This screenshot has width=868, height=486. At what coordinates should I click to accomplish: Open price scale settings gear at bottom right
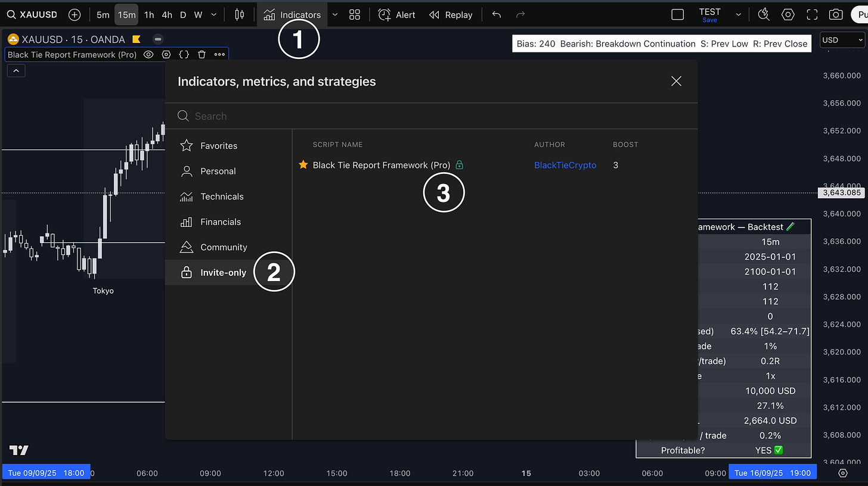(843, 473)
